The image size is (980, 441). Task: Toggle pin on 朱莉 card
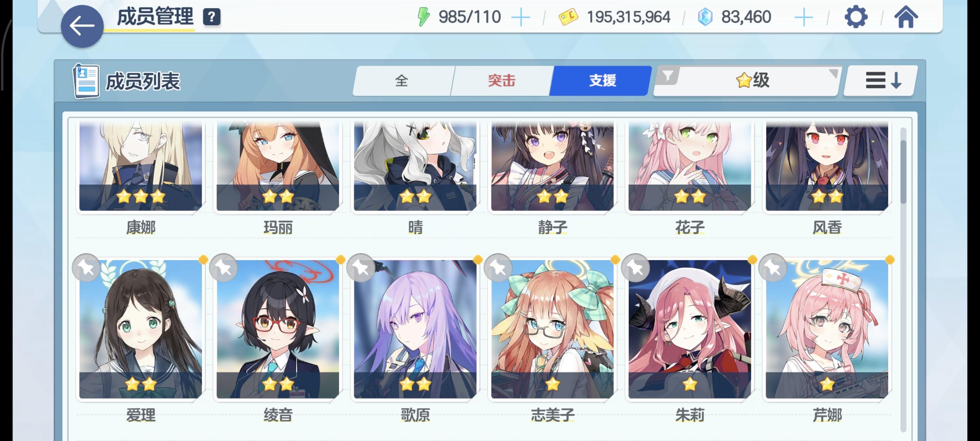point(636,267)
